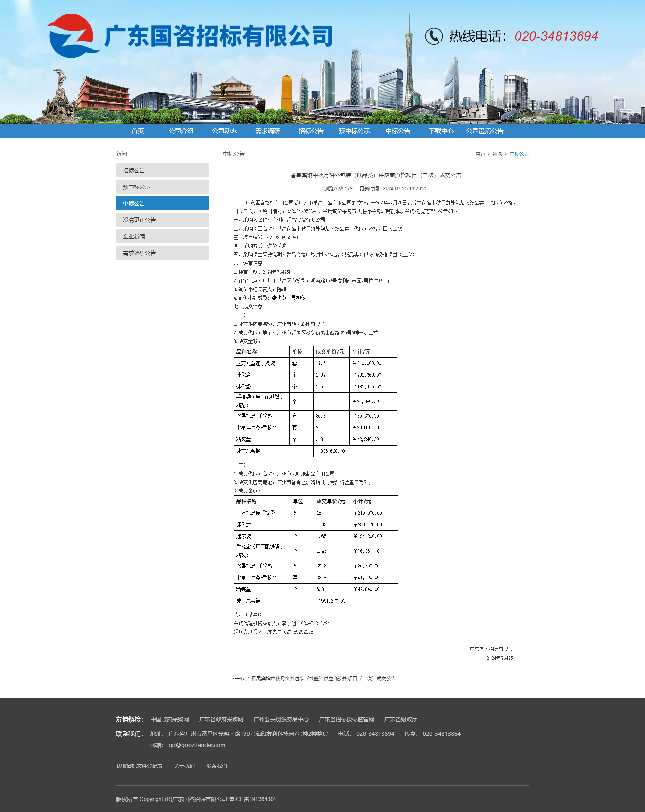Viewport: 645px width, 812px height.
Task: Click the 粤ICP备19136430号 filing number
Action: [254, 799]
